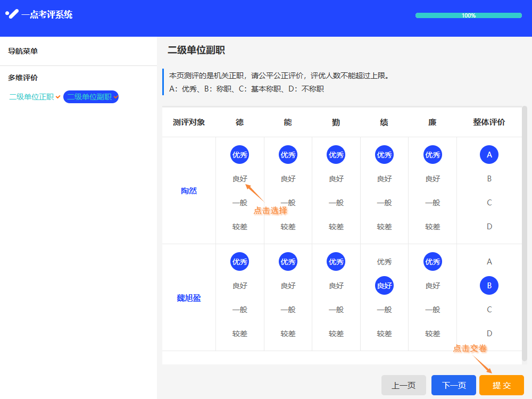Click the 提交 submit button

pyautogui.click(x=501, y=385)
